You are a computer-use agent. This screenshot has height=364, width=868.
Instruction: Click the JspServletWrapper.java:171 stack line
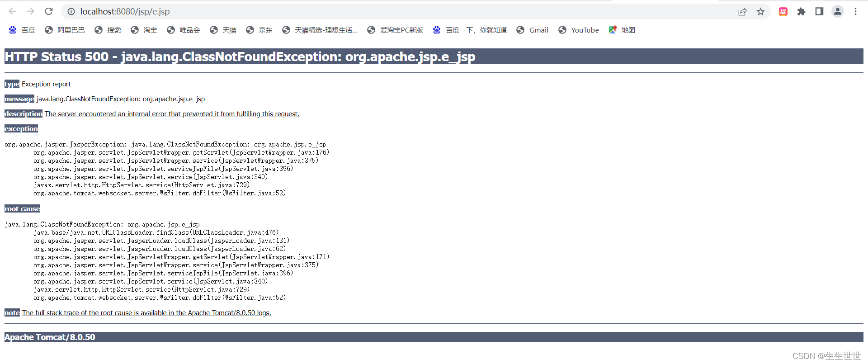181,257
